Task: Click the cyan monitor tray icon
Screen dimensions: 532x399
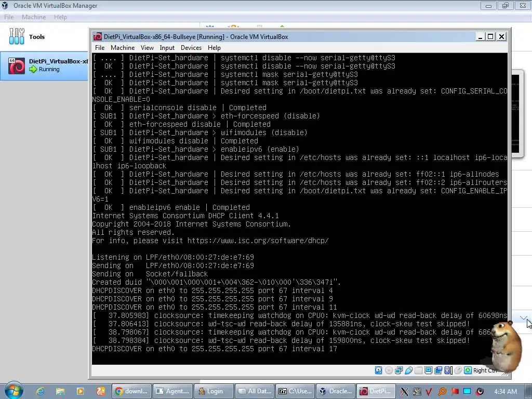Action: (x=467, y=392)
